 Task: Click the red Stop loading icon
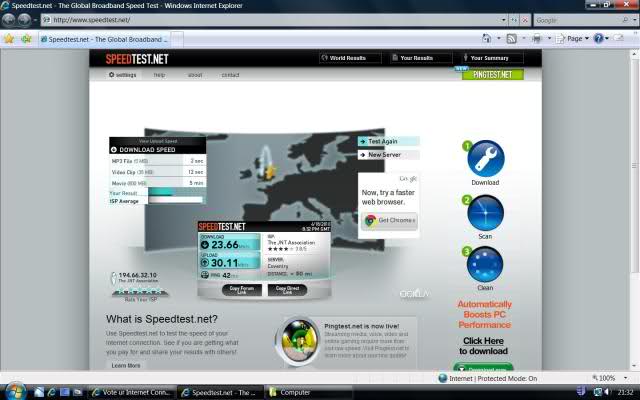point(525,20)
